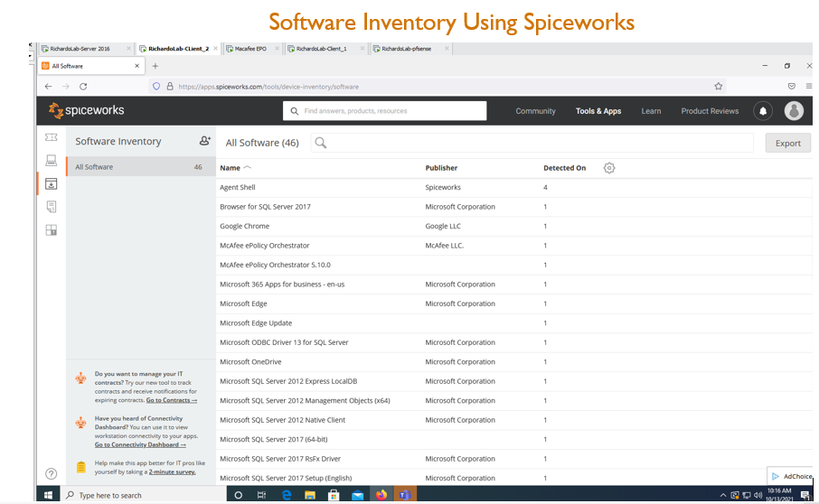
Task: Show hidden system tray icons arrow
Action: (723, 495)
